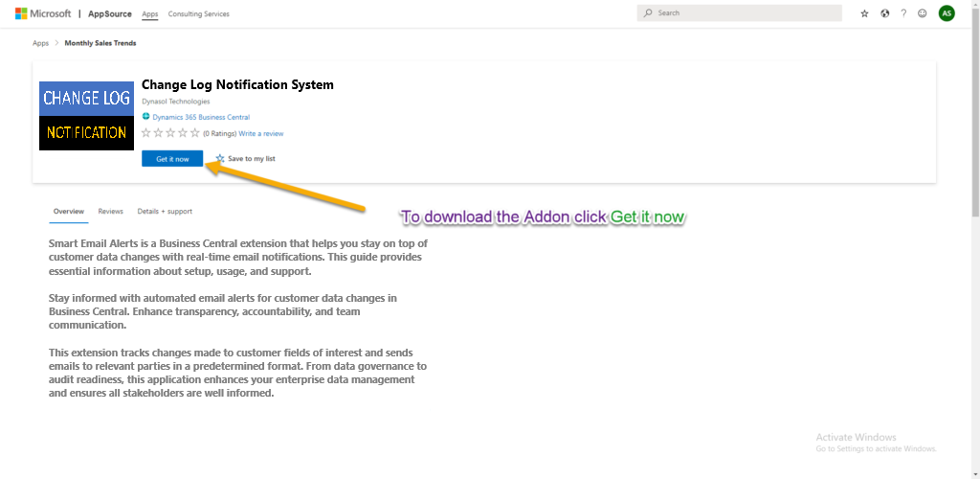Click the smiley feedback icon
980x479 pixels.
[923, 13]
